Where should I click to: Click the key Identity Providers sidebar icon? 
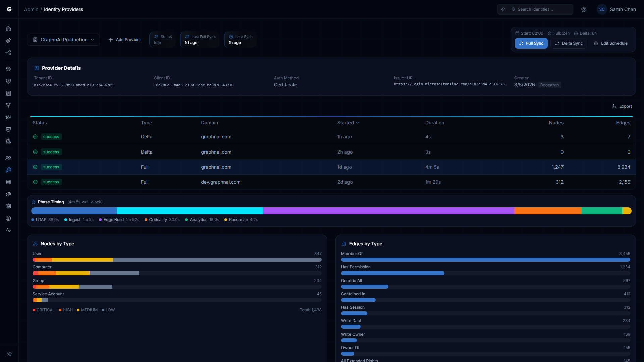8,170
